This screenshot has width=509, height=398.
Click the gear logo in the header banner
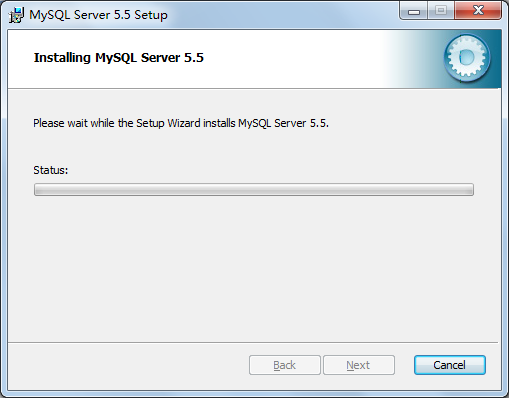coord(467,58)
